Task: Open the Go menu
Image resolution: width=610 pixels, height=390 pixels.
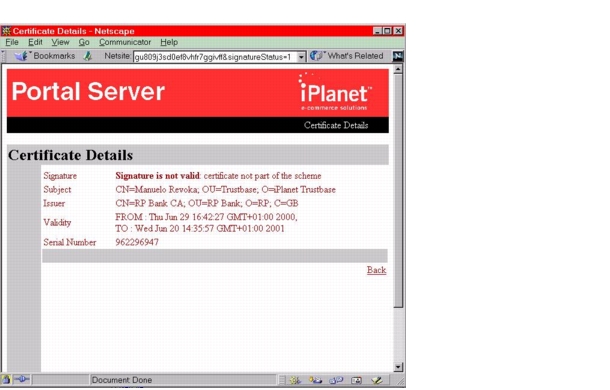Action: point(84,42)
